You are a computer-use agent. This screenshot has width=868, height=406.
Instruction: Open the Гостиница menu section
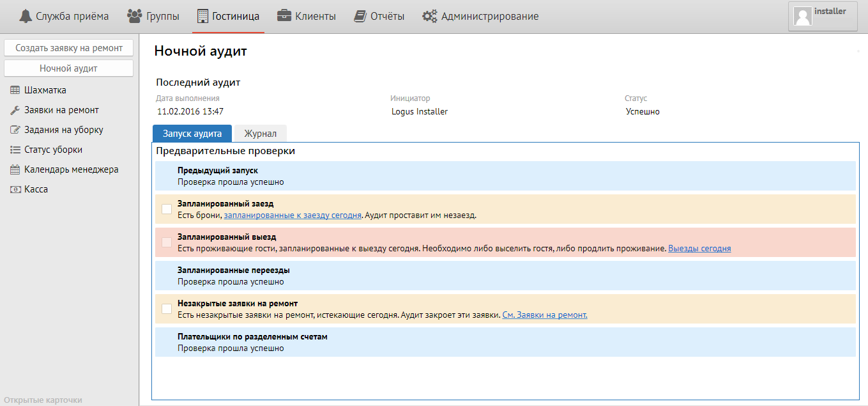pos(228,16)
